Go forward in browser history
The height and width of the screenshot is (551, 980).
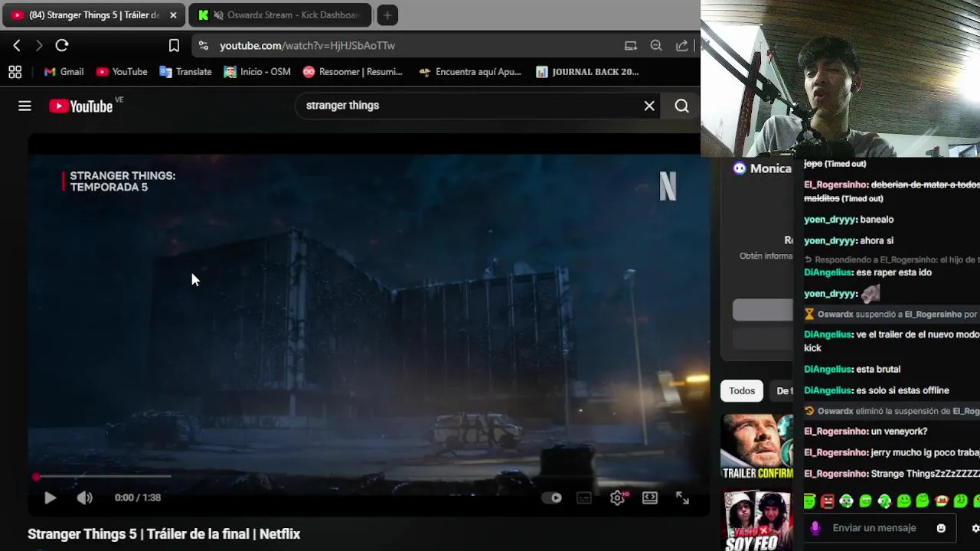[39, 46]
